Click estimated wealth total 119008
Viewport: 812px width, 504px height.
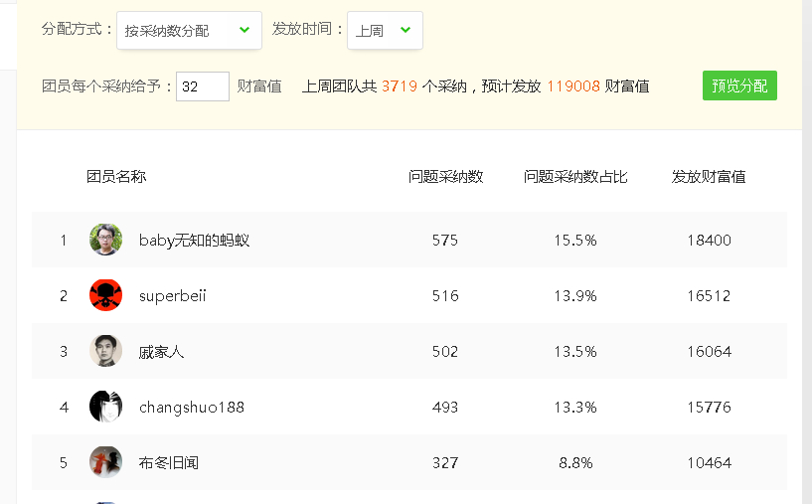click(x=573, y=85)
